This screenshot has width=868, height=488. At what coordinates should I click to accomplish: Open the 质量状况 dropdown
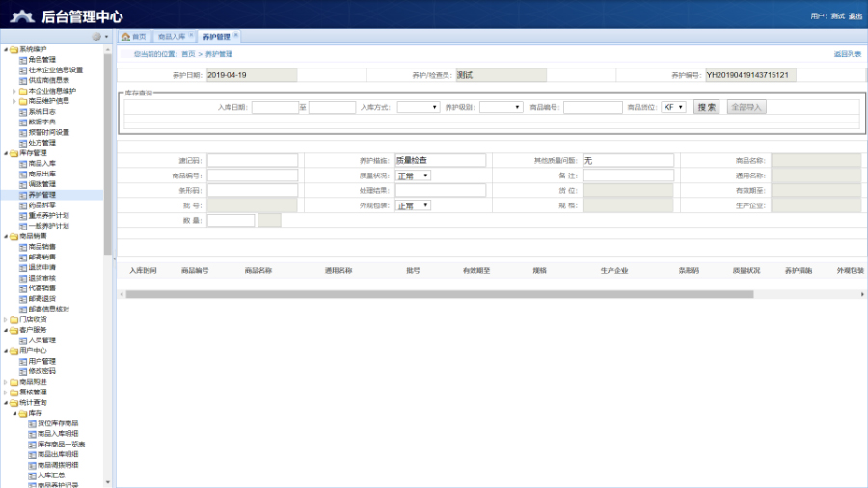pyautogui.click(x=413, y=176)
